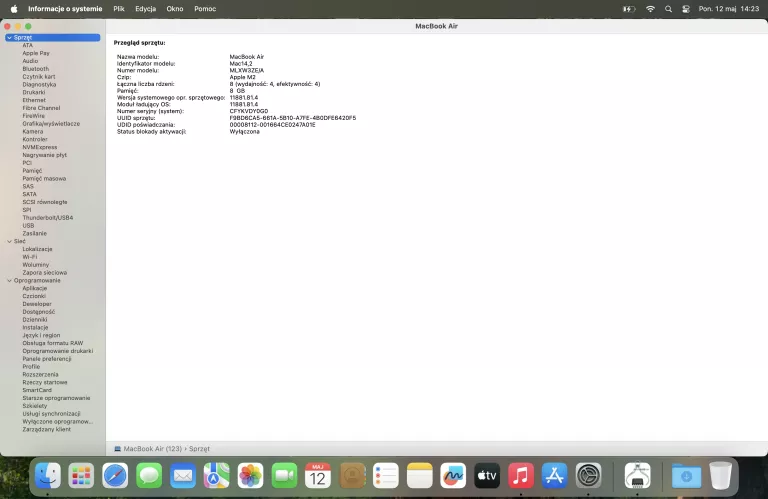Image resolution: width=768 pixels, height=499 pixels.
Task: Open Contacts app in the Dock
Action: pyautogui.click(x=352, y=475)
